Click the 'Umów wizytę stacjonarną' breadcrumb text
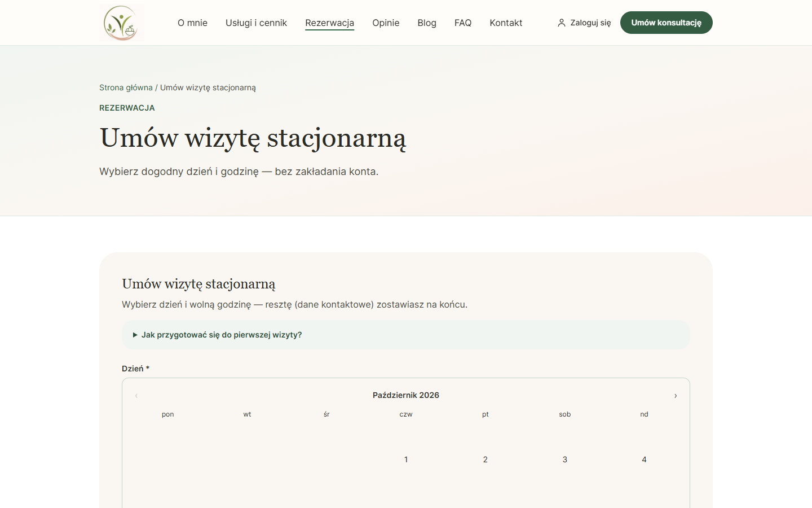The height and width of the screenshot is (508, 812). click(208, 87)
